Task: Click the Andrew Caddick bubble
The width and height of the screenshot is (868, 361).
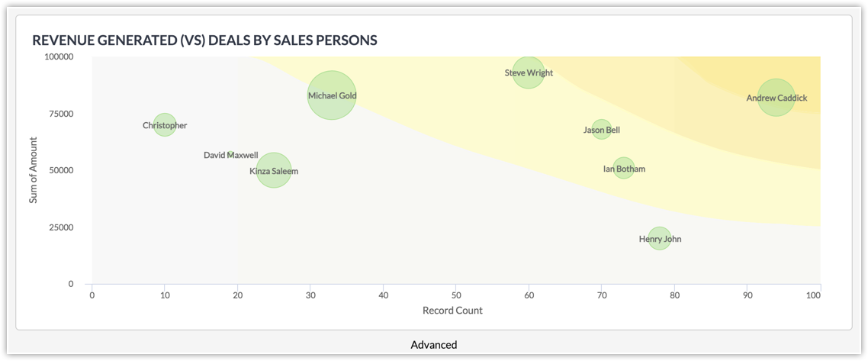Action: [x=776, y=98]
